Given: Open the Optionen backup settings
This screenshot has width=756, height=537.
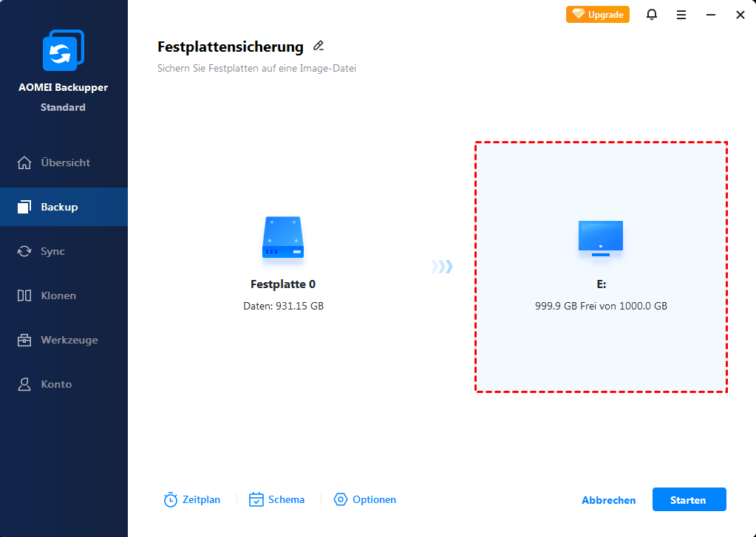Looking at the screenshot, I should [365, 499].
